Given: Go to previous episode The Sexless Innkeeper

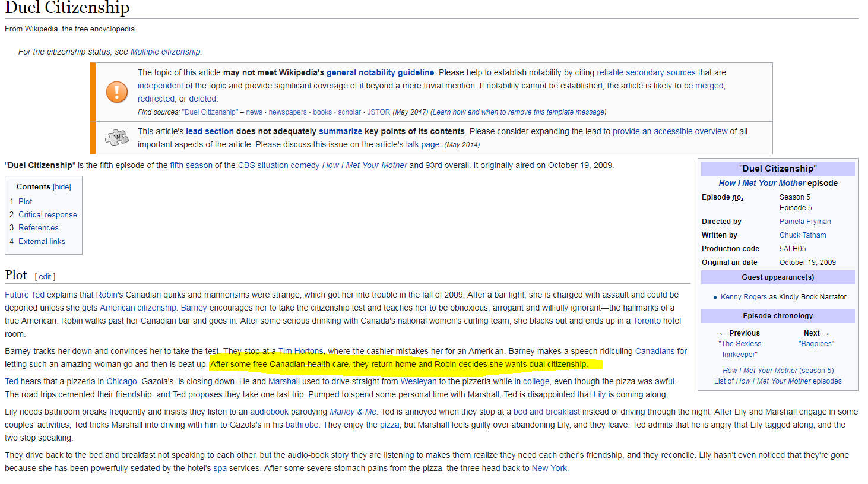Looking at the screenshot, I should (740, 349).
